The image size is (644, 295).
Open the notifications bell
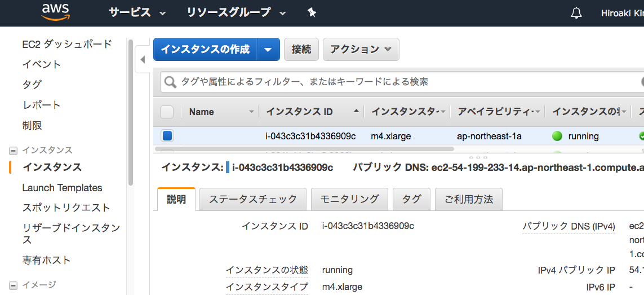click(x=576, y=13)
